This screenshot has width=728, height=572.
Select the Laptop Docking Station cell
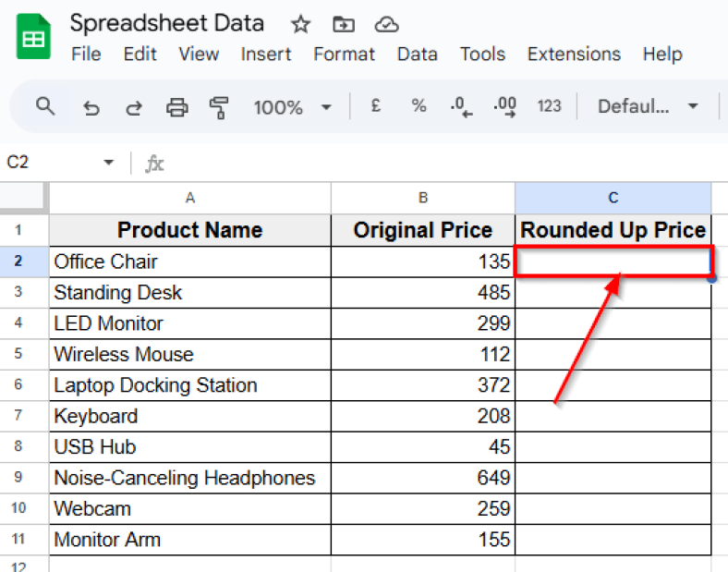pos(190,385)
